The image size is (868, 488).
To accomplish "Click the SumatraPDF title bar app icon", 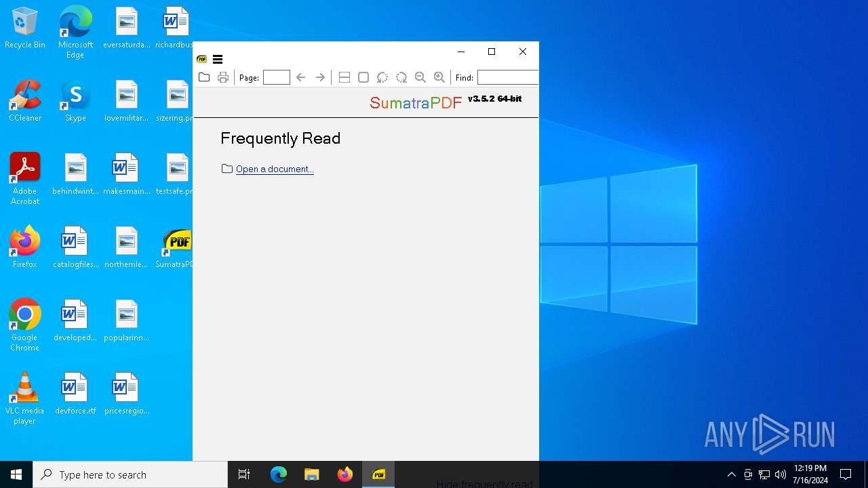I will point(201,60).
